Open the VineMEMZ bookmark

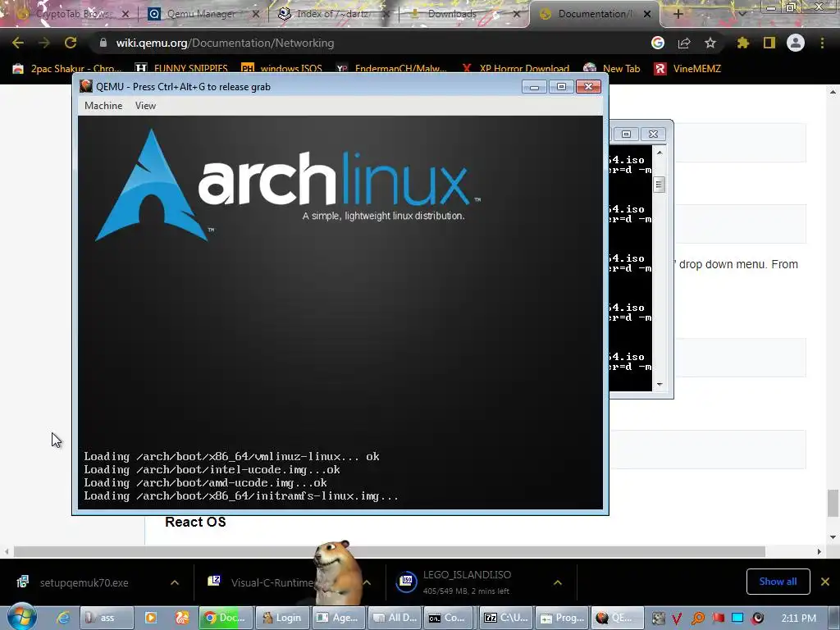[687, 69]
